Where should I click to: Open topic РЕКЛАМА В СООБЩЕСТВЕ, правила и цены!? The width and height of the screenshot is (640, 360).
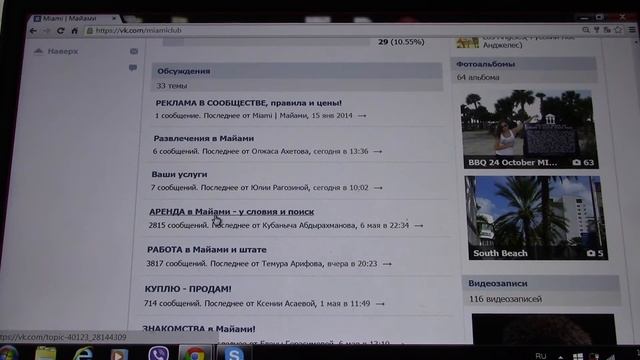(249, 103)
